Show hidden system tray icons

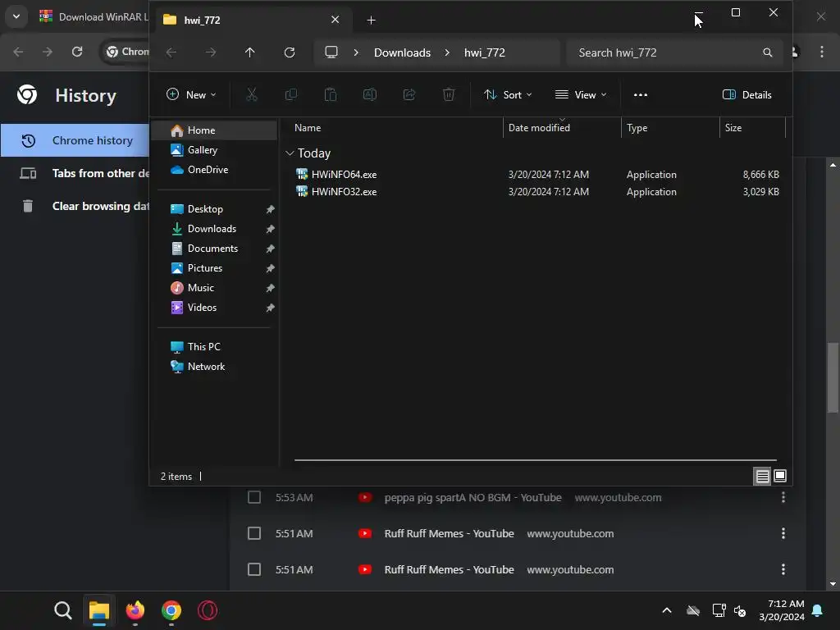(x=667, y=610)
